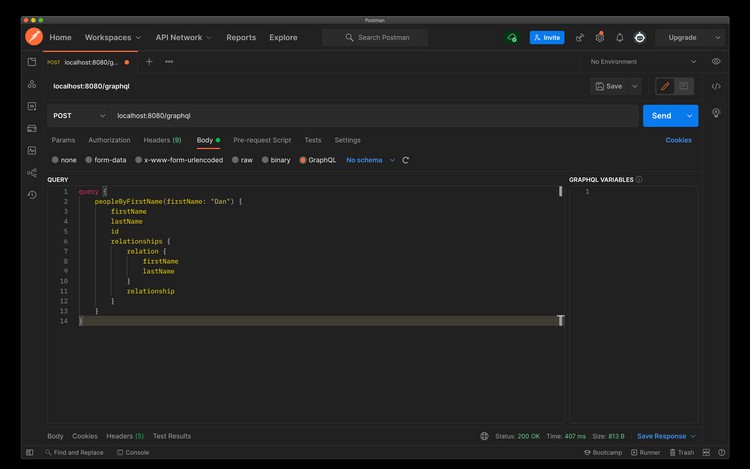Click the Cookies link

coord(678,140)
